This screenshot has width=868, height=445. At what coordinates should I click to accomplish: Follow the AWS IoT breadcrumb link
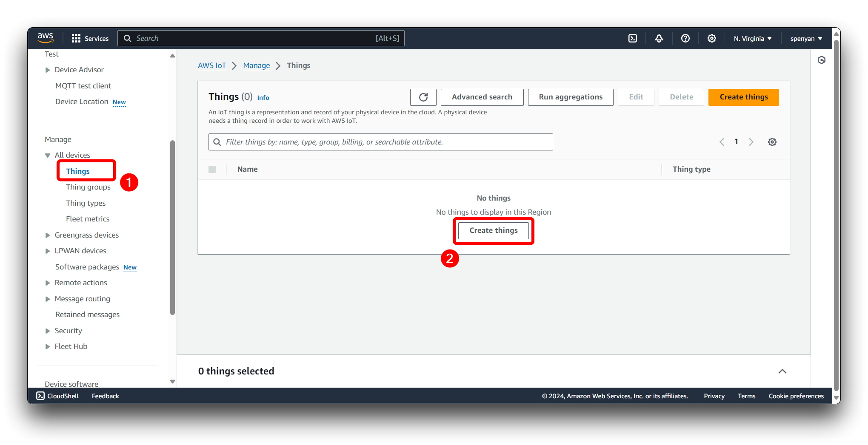coord(212,65)
